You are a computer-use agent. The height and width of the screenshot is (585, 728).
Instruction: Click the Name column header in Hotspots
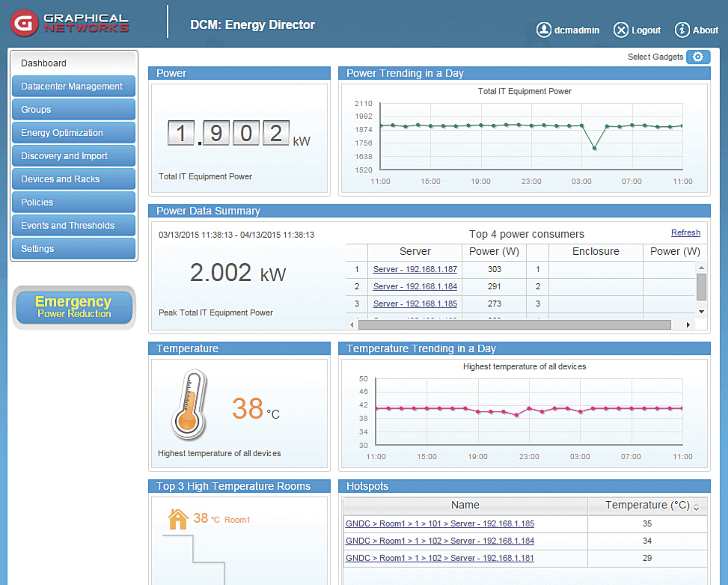(465, 505)
